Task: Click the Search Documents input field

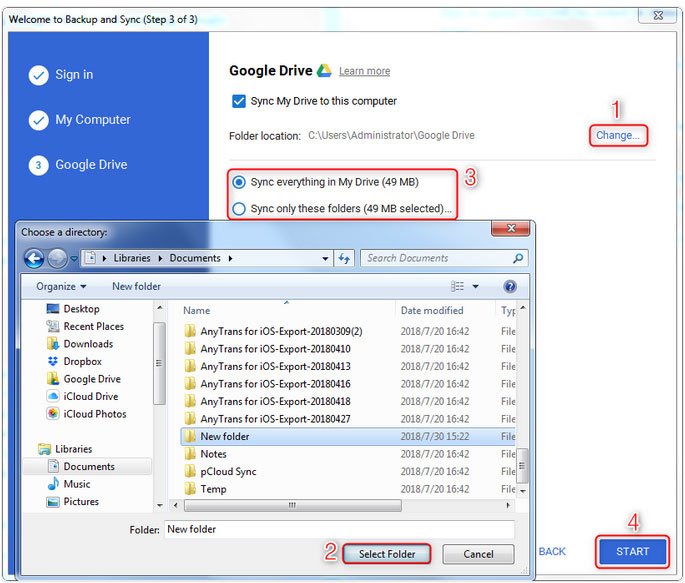Action: click(439, 258)
